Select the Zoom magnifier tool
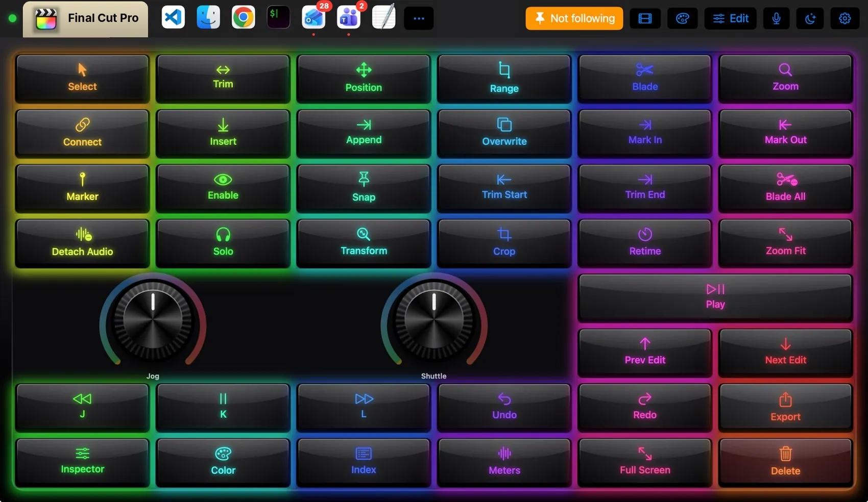868x502 pixels. coord(785,79)
